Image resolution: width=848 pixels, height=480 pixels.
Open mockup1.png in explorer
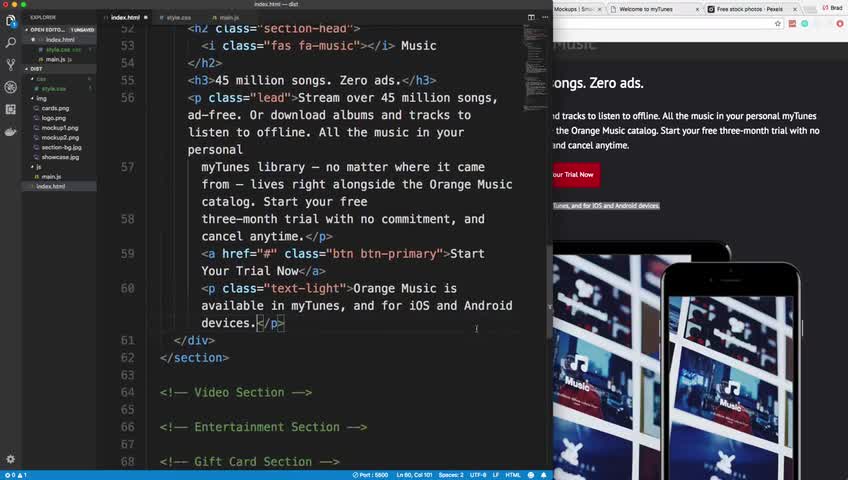pyautogui.click(x=59, y=128)
